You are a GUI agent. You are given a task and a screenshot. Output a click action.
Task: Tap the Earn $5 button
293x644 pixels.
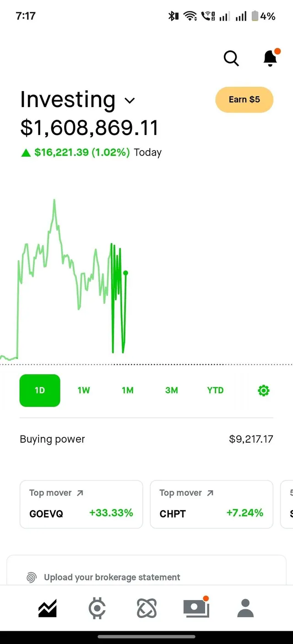(x=244, y=100)
